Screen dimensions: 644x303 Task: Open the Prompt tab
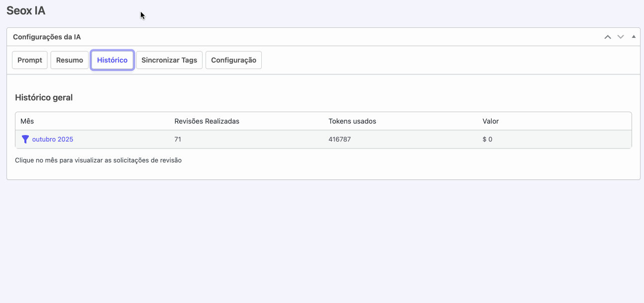pyautogui.click(x=30, y=60)
